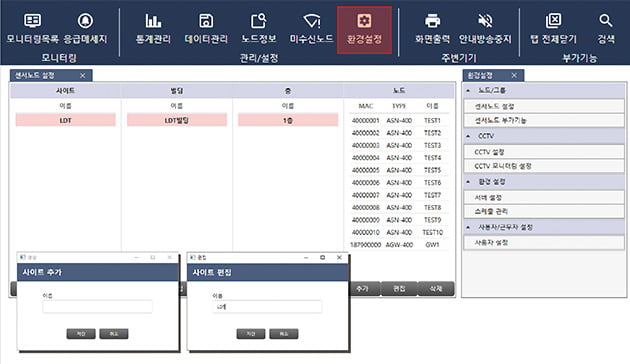This screenshot has height=364, width=630.
Task: Select node row TEST6
Action: [x=399, y=183]
